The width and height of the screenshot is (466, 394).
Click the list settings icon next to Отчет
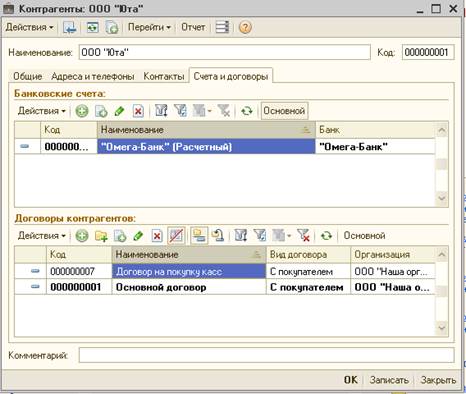(x=222, y=27)
